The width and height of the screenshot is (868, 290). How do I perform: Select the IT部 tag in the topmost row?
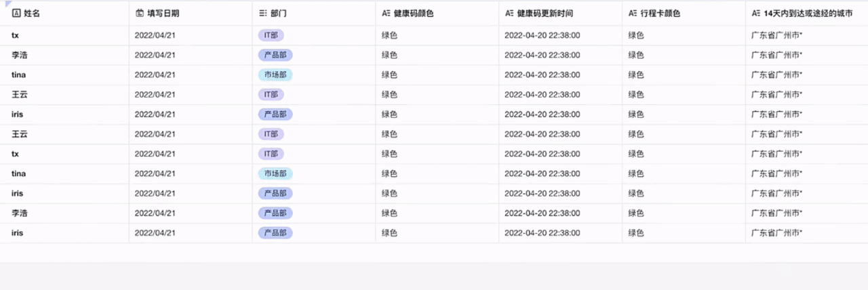271,35
